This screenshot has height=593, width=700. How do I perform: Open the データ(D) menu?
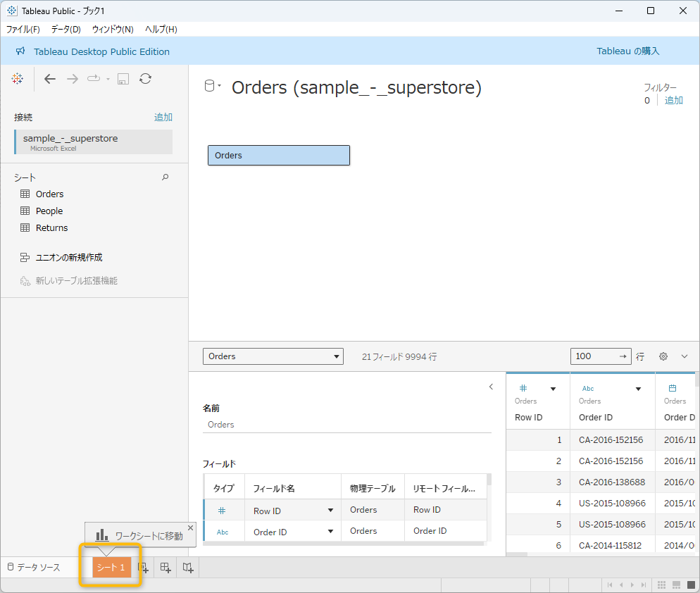coord(65,29)
